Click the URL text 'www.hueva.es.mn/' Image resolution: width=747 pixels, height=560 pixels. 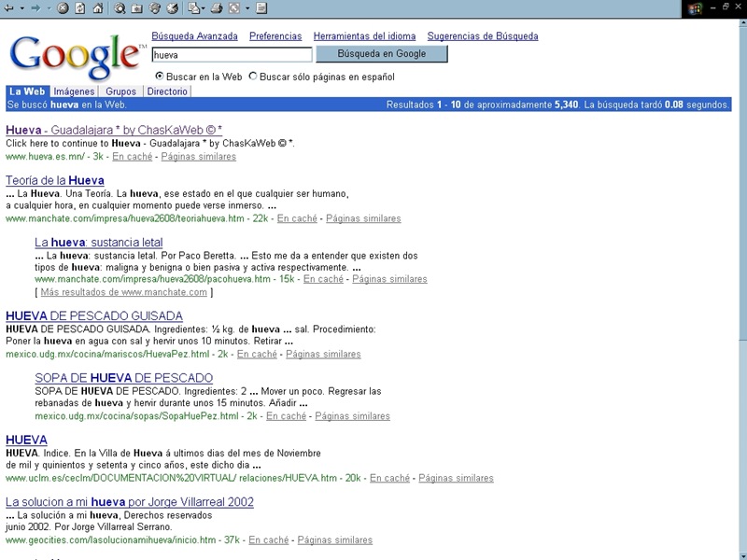[45, 157]
